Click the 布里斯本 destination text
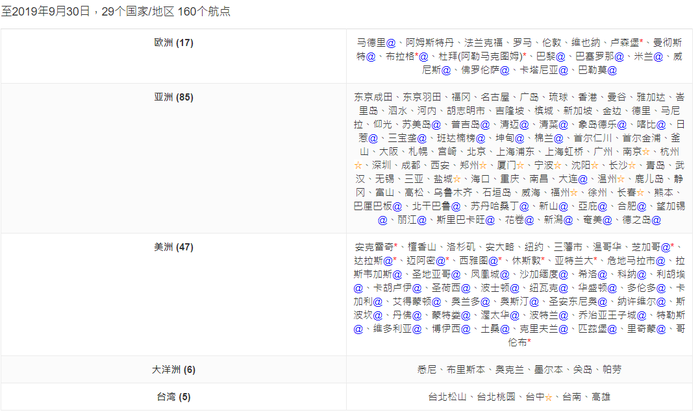The image size is (700, 419). coord(466,370)
